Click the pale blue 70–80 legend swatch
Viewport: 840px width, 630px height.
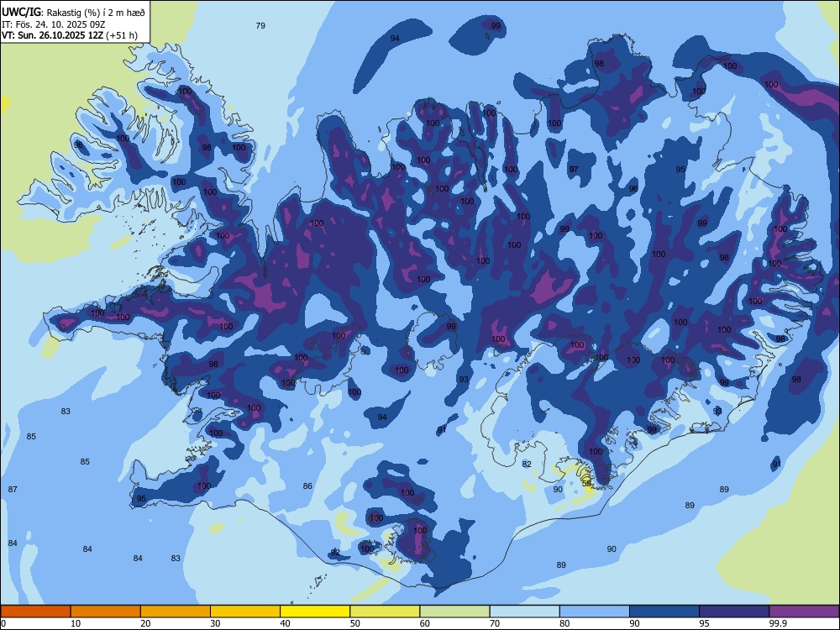(x=524, y=612)
